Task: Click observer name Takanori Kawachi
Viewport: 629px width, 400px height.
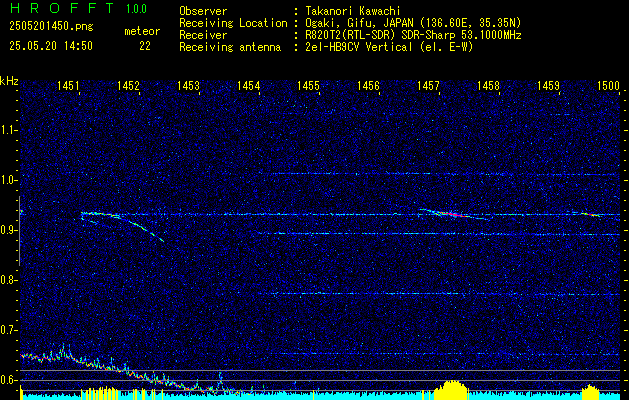Action: tap(352, 11)
